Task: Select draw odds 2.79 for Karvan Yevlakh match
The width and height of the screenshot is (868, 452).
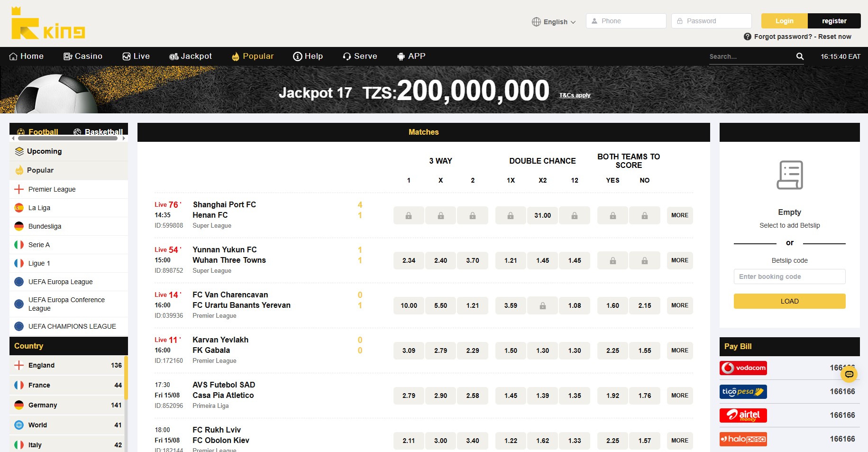Action: (x=440, y=351)
